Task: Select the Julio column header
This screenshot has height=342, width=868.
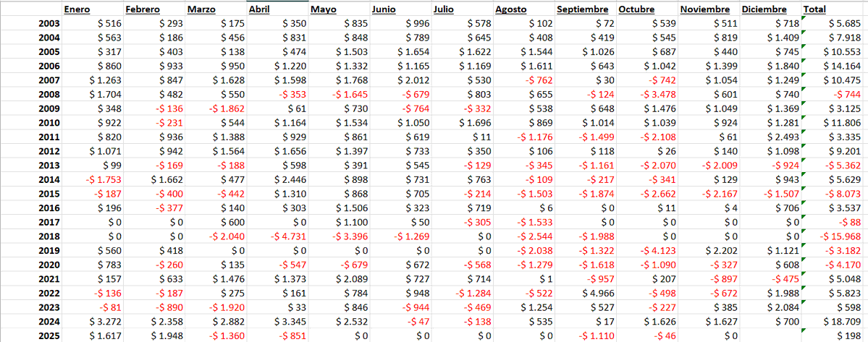Action: pyautogui.click(x=462, y=9)
